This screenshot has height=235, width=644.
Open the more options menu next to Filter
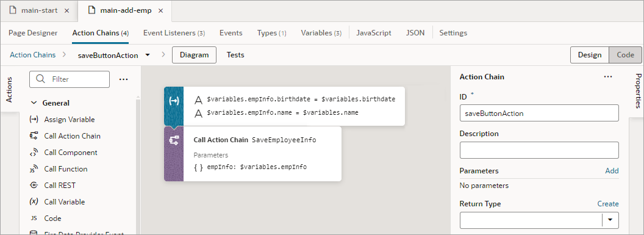click(123, 79)
